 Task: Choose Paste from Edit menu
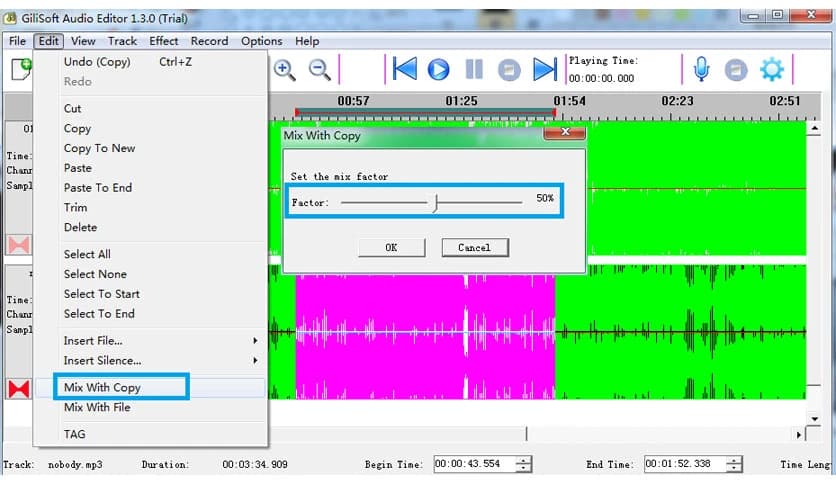tap(150, 168)
